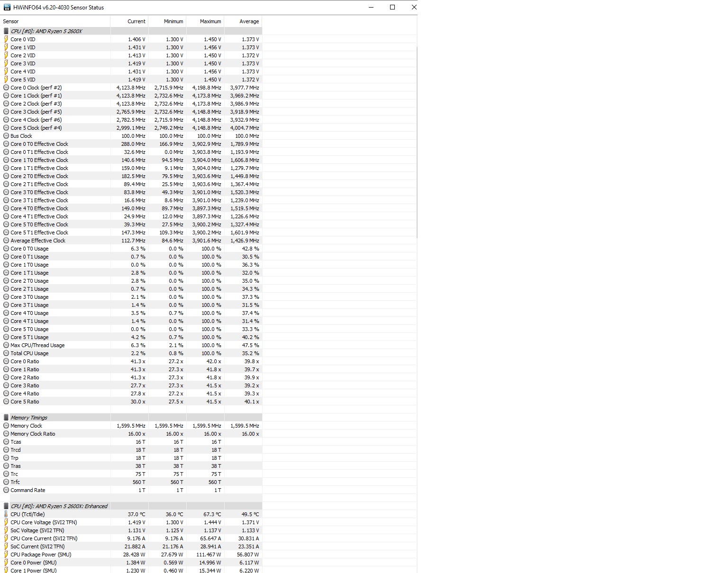This screenshot has height=573, width=728.
Task: Click the 1,426.9 MHz average effective clock value
Action: (x=245, y=241)
